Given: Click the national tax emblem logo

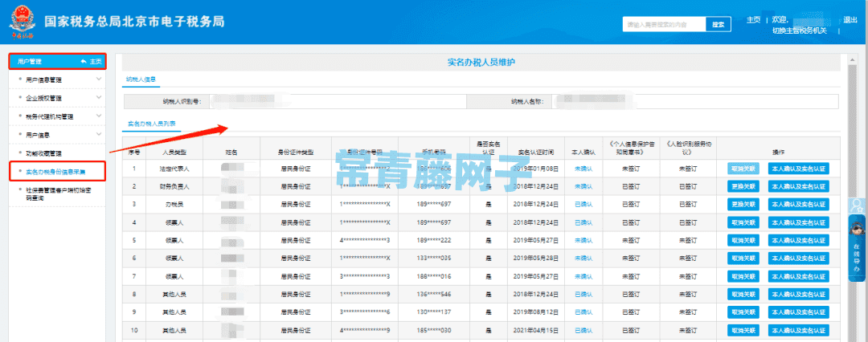Looking at the screenshot, I should pyautogui.click(x=21, y=22).
